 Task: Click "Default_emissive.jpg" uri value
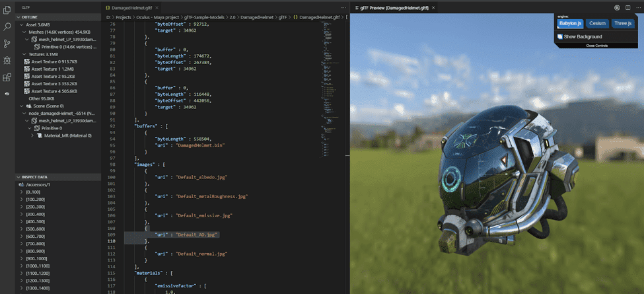tap(204, 215)
